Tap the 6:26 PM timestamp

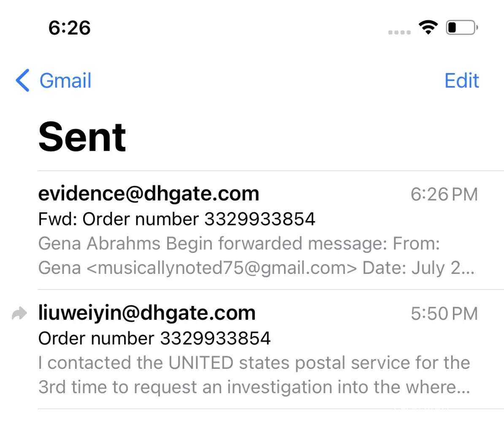pyautogui.click(x=444, y=195)
